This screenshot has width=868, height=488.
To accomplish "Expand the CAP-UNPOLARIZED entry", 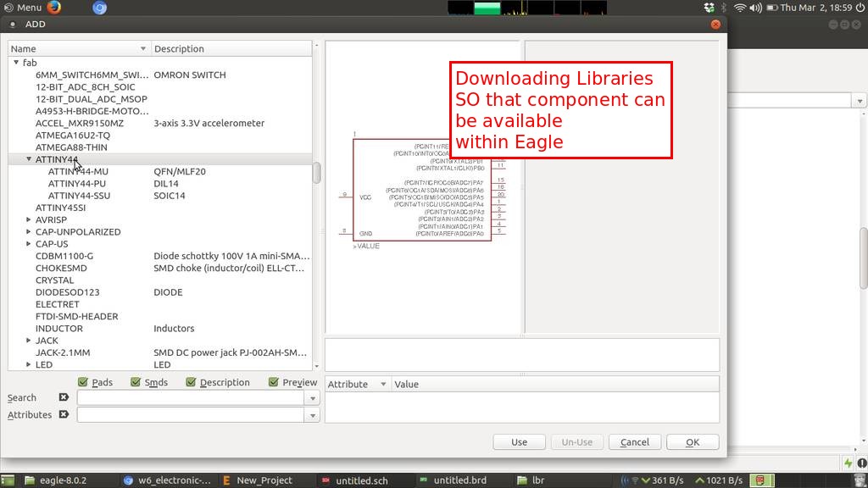I will pyautogui.click(x=29, y=232).
